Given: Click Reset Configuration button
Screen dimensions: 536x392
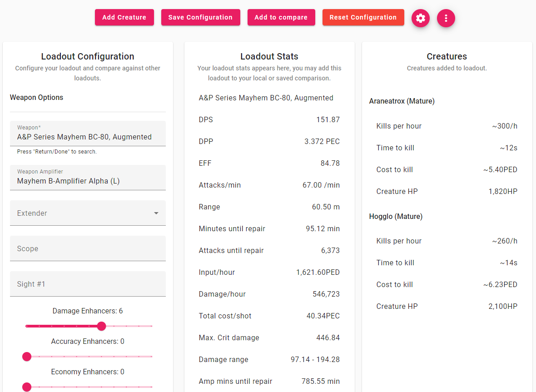Looking at the screenshot, I should pyautogui.click(x=363, y=17).
